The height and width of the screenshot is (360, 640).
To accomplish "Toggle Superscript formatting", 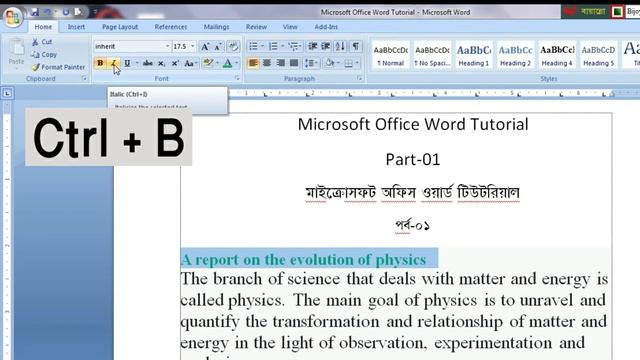I will (175, 63).
